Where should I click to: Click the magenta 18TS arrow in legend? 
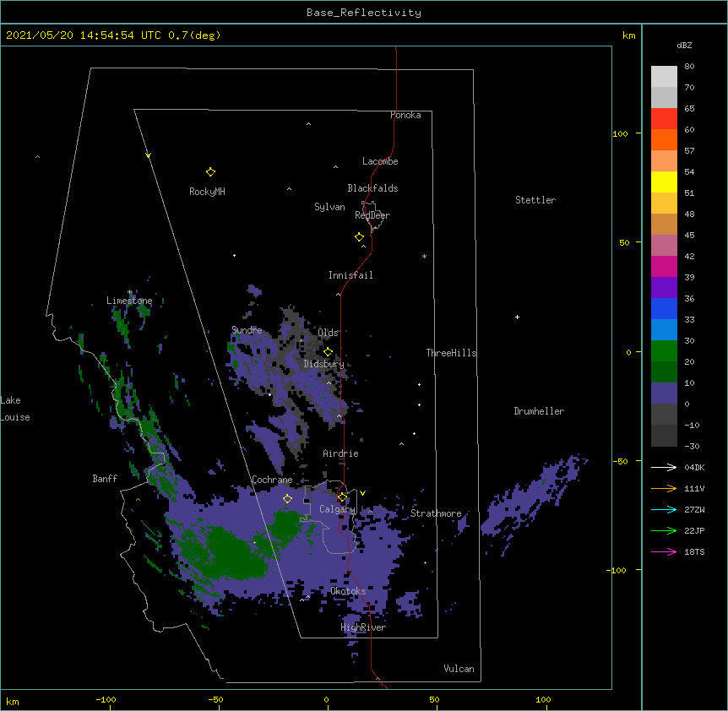point(664,551)
